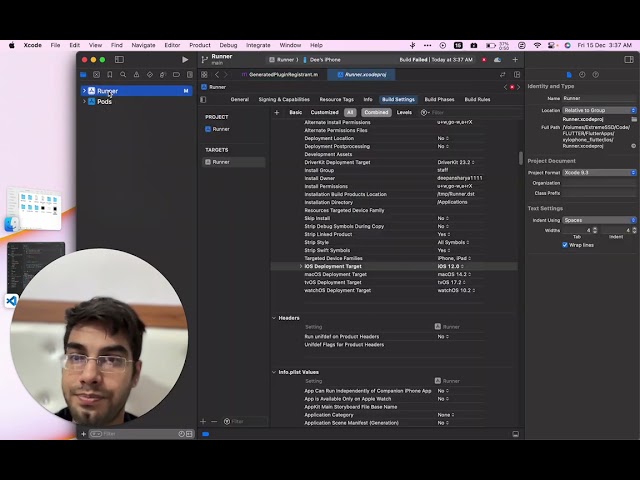Collapse the Info.plist Values section

tap(274, 372)
